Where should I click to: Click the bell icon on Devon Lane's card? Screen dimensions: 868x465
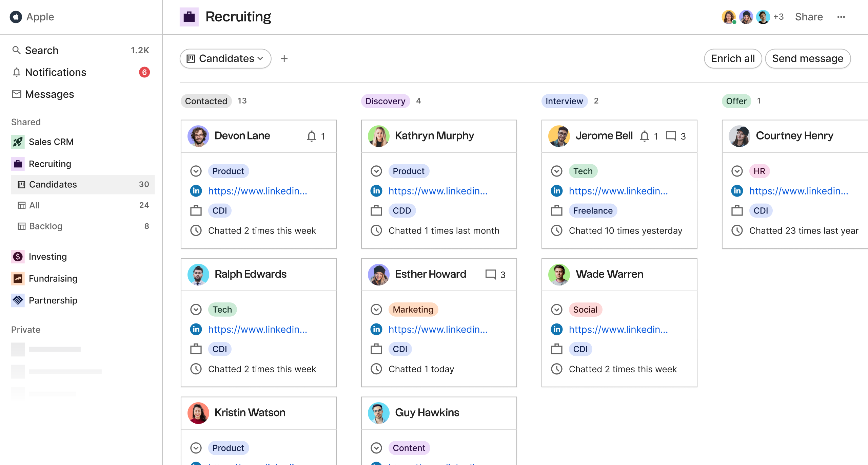pos(311,136)
